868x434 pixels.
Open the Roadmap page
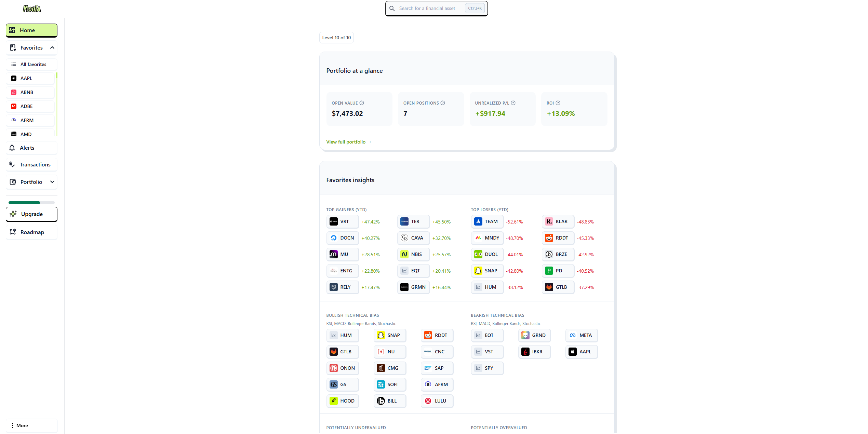click(31, 232)
